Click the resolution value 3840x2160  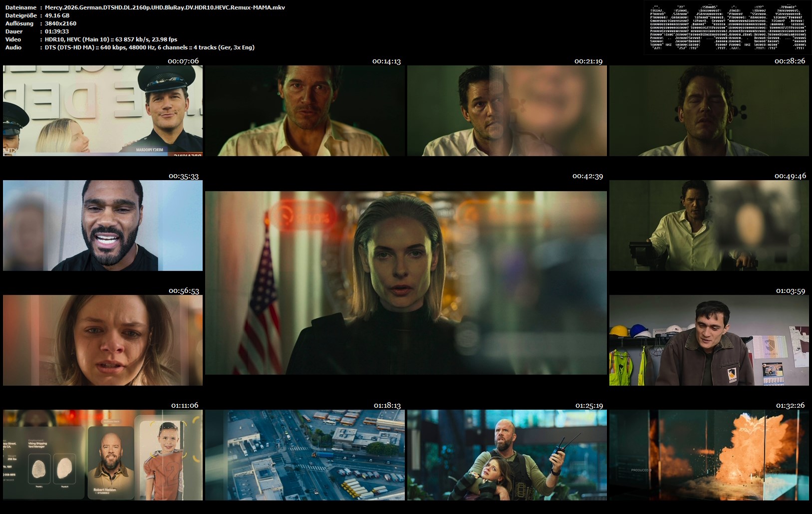[60, 23]
